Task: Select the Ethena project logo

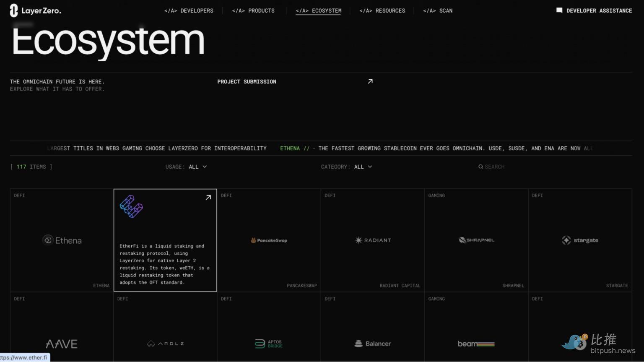Action: click(62, 240)
